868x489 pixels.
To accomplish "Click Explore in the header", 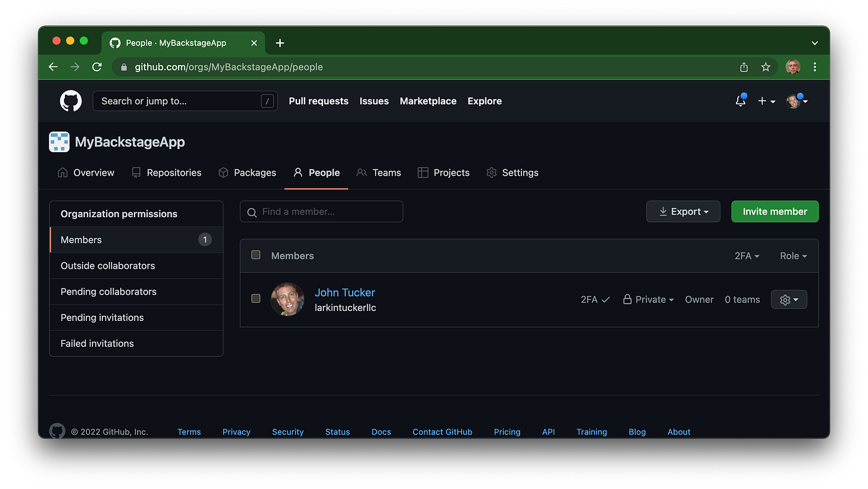I will tap(485, 101).
